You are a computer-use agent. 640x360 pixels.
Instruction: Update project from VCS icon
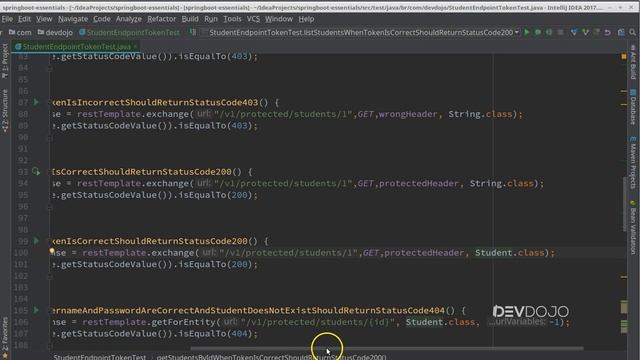pyautogui.click(x=574, y=32)
